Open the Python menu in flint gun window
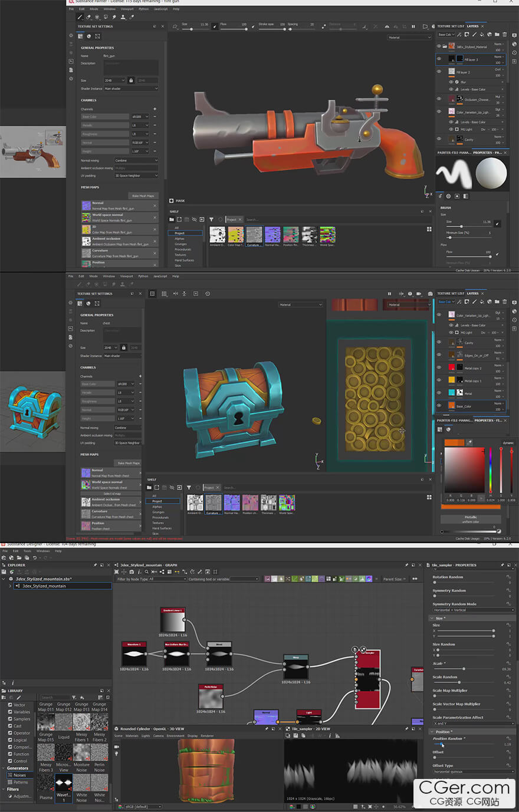This screenshot has height=812, width=519. tap(143, 9)
